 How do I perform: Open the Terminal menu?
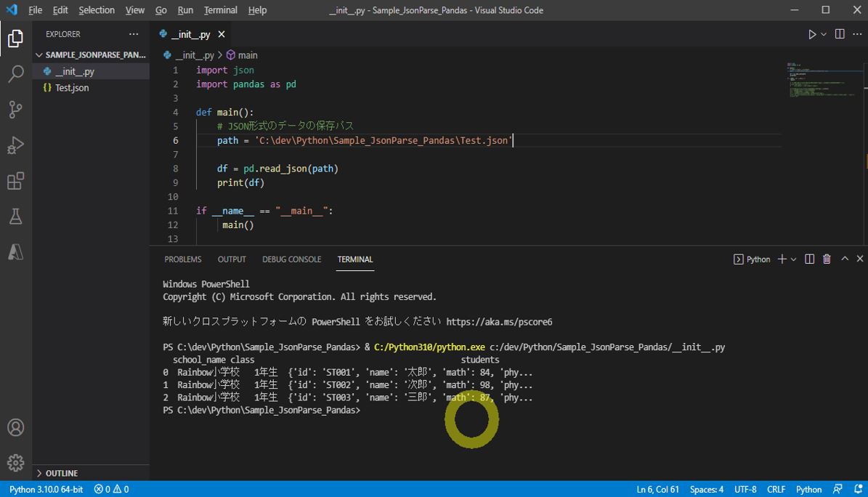coord(220,9)
